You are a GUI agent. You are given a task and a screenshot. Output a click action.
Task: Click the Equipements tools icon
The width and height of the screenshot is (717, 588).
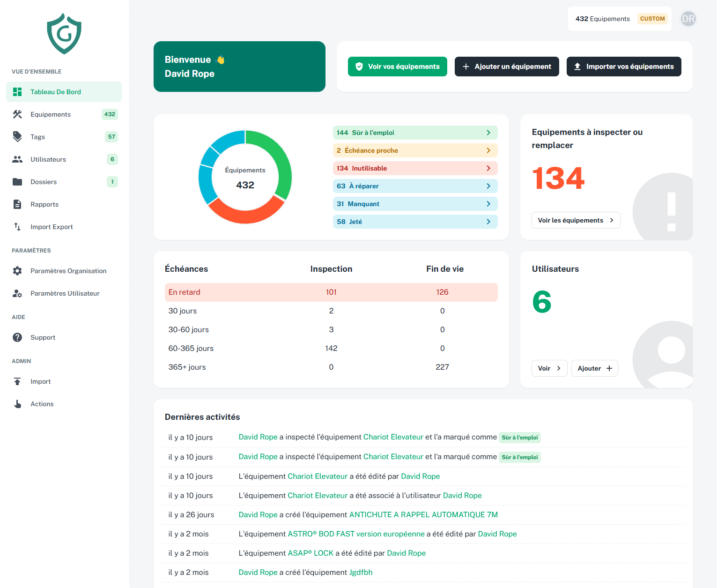point(17,114)
